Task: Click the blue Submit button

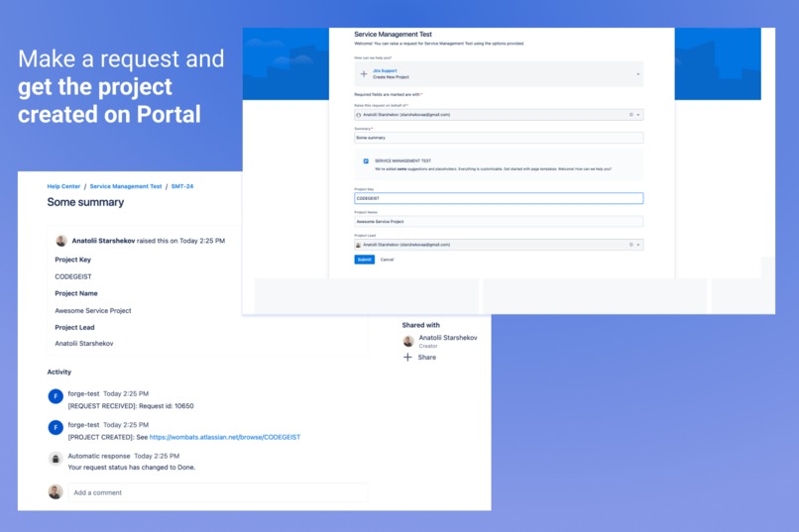Action: [x=365, y=260]
